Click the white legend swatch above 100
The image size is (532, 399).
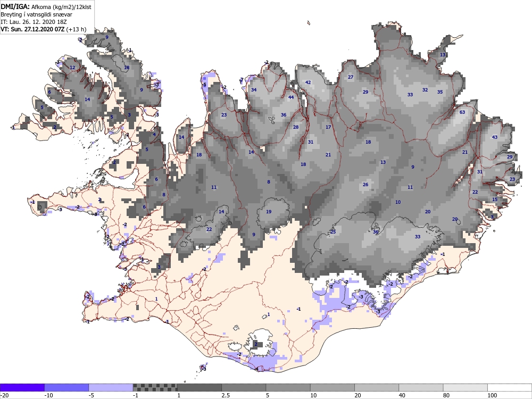click(510, 387)
